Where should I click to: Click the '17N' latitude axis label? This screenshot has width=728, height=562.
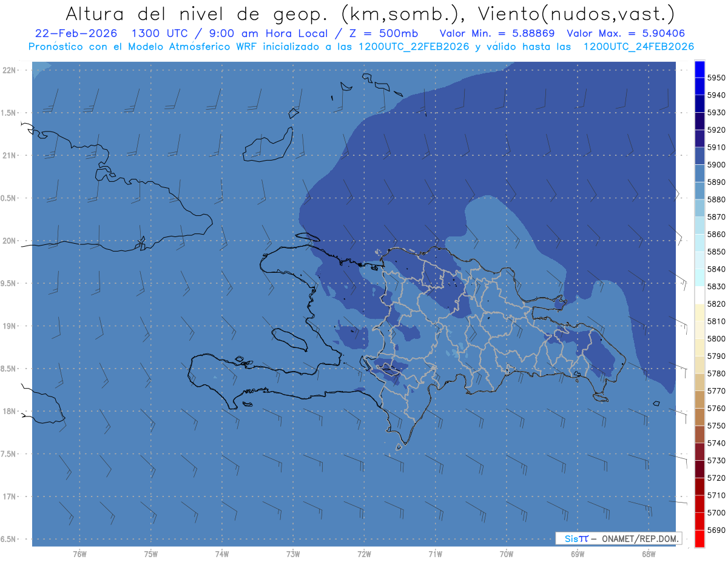pos(9,497)
